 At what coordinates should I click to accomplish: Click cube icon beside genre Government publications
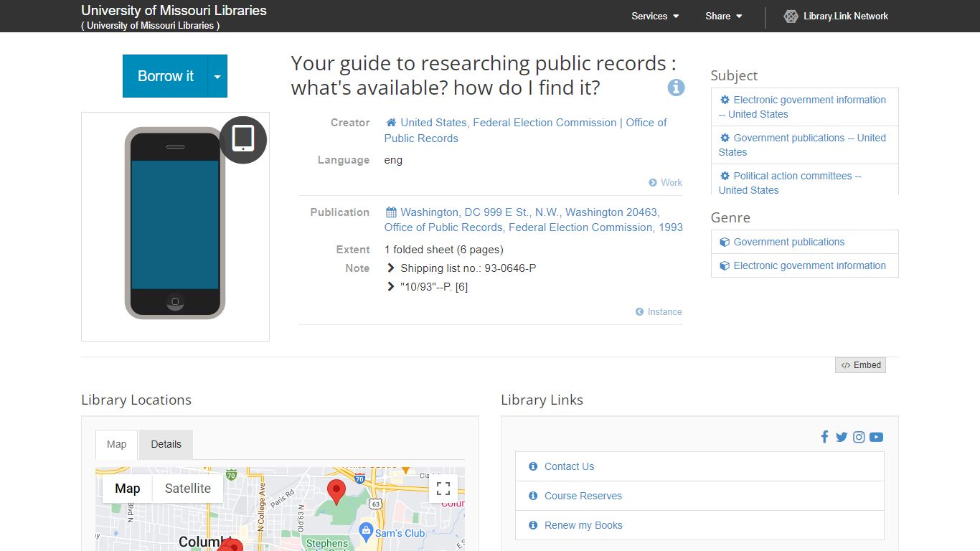(725, 242)
